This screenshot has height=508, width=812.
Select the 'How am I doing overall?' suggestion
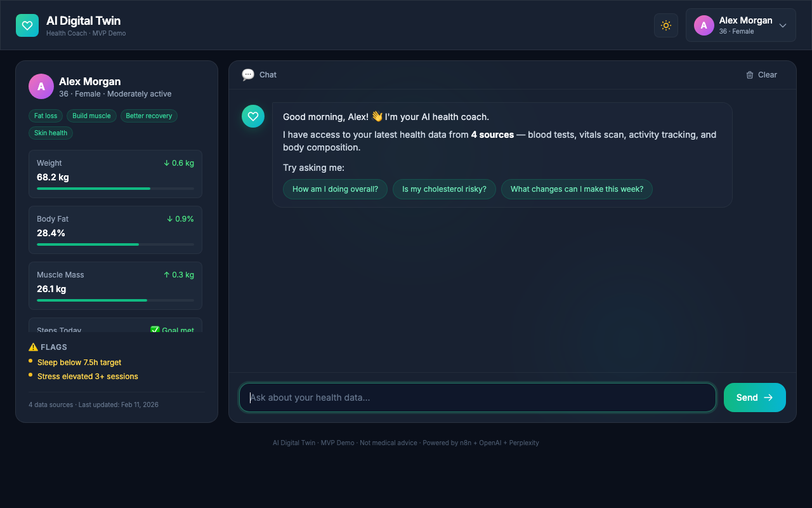[335, 189]
